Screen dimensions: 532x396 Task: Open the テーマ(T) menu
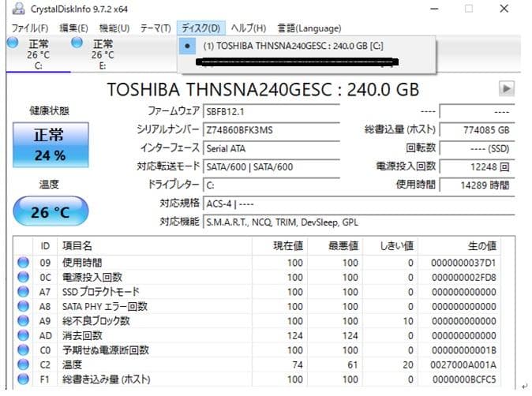pos(155,28)
